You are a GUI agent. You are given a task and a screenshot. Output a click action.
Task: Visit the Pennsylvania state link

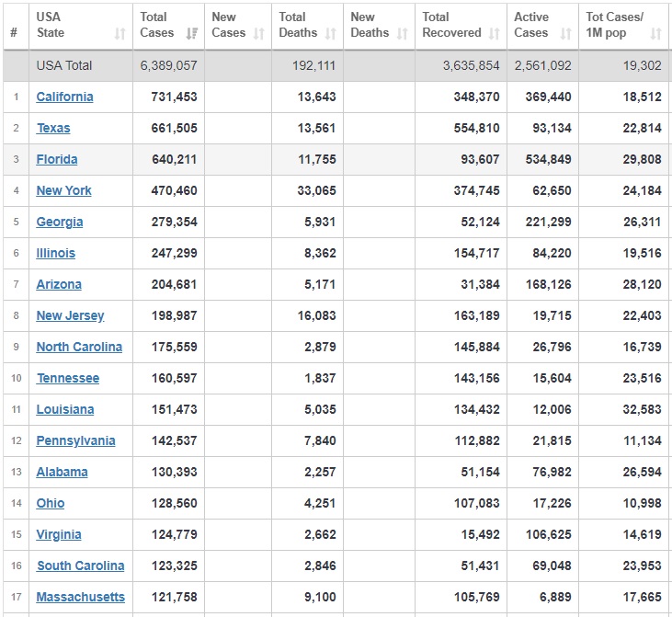click(75, 440)
